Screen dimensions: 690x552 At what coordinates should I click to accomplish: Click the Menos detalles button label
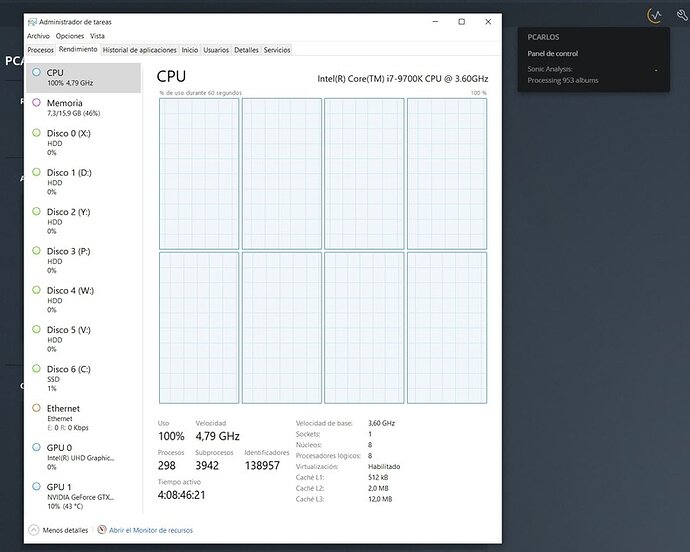(x=65, y=530)
